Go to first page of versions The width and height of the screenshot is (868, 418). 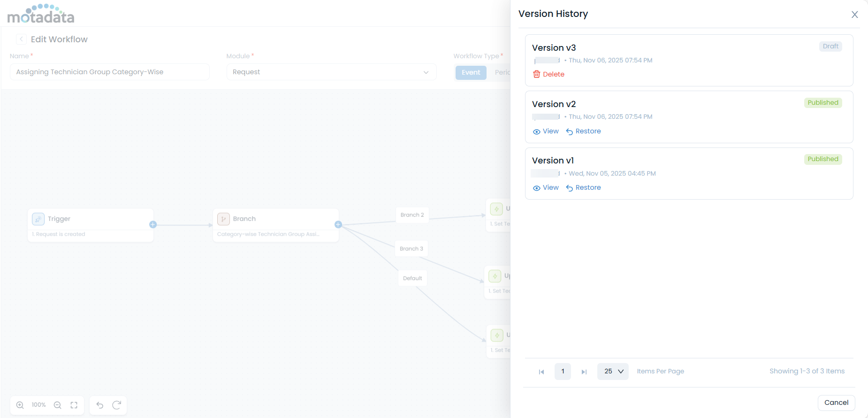click(x=541, y=372)
